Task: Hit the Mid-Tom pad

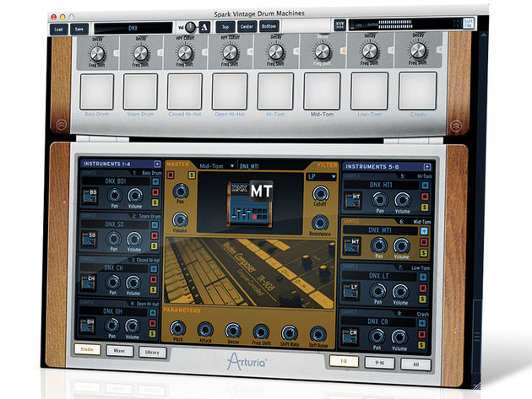Action: tap(322, 91)
